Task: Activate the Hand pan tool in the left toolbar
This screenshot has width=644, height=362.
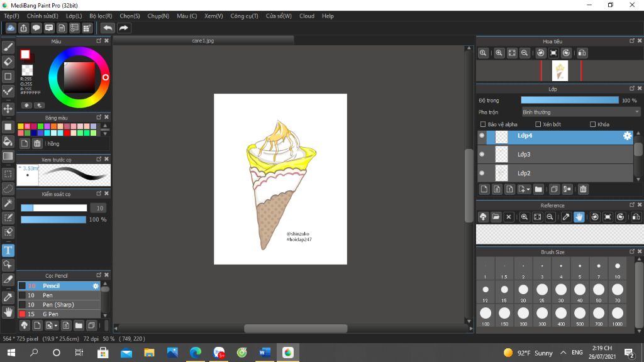Action: click(8, 312)
